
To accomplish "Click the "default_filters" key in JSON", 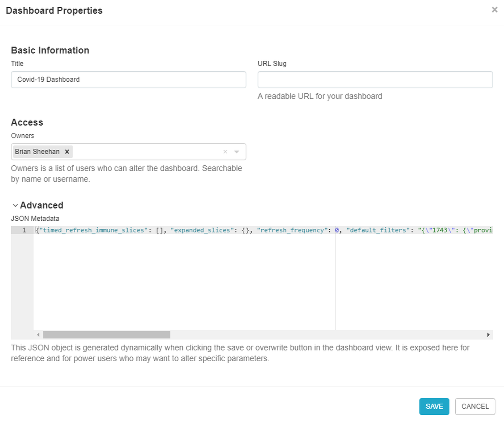I will 378,230.
